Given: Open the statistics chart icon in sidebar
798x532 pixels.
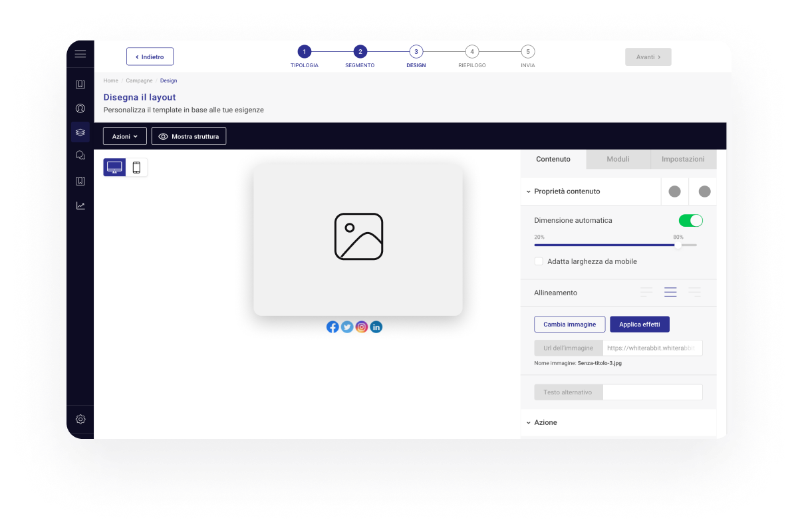Looking at the screenshot, I should point(80,206).
